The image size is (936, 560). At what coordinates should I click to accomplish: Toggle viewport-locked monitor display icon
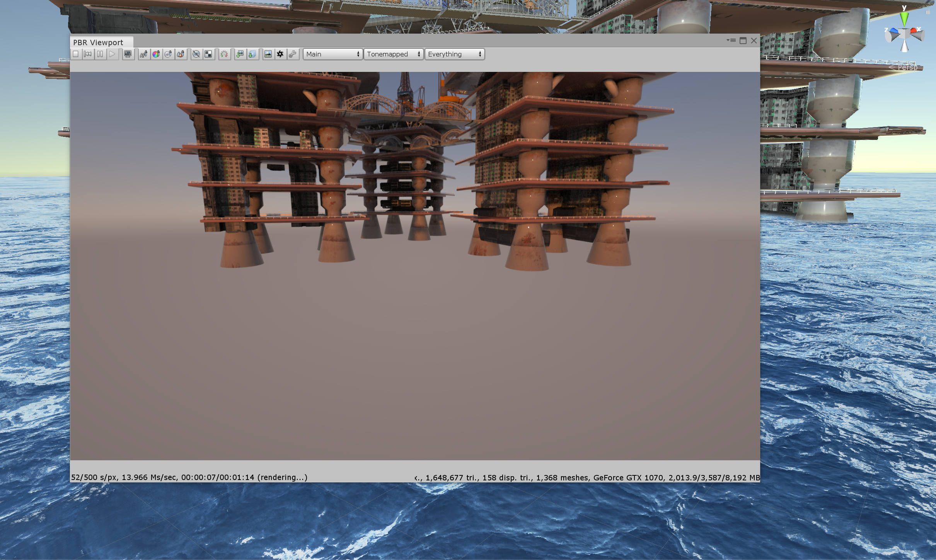128,54
